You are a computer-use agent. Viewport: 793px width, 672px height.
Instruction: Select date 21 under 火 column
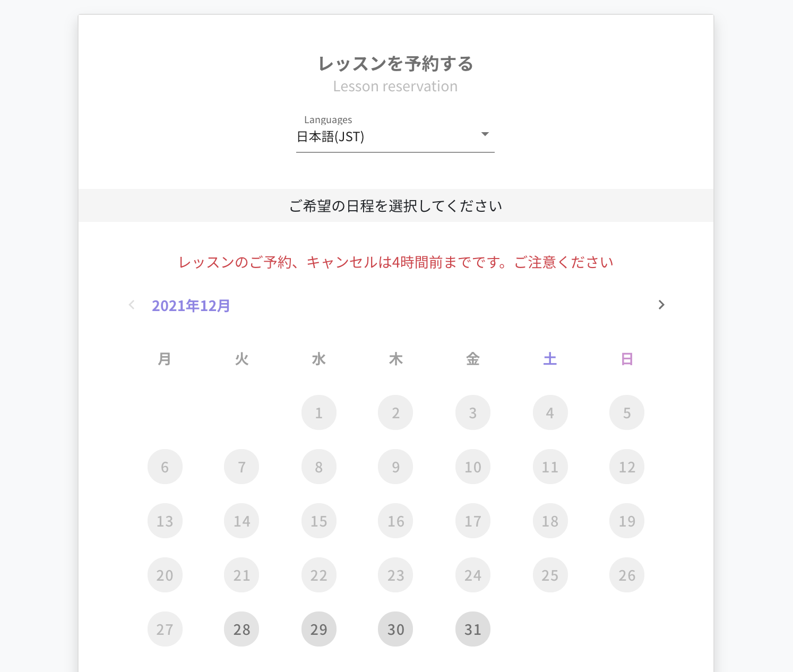242,575
